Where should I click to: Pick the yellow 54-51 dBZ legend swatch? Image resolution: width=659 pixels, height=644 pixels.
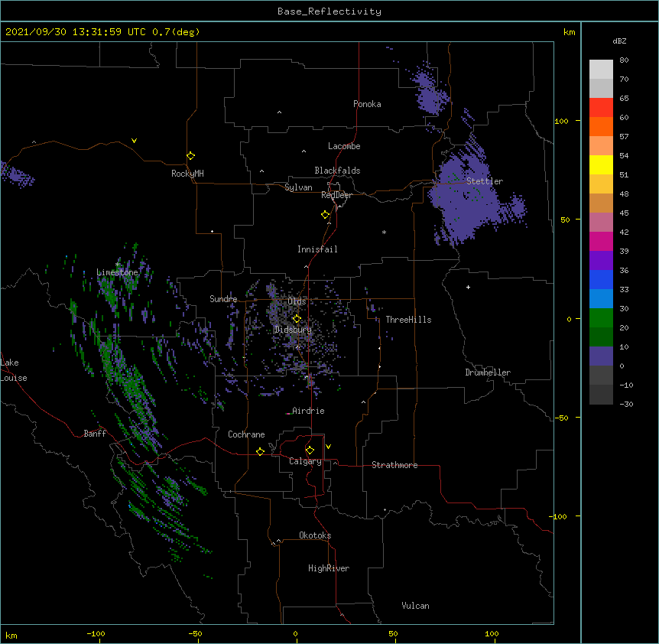601,164
